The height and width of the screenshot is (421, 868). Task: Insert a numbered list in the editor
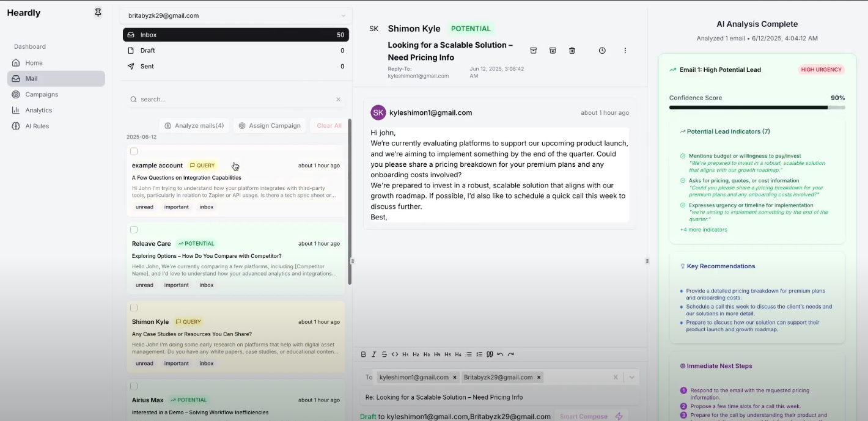coord(479,354)
